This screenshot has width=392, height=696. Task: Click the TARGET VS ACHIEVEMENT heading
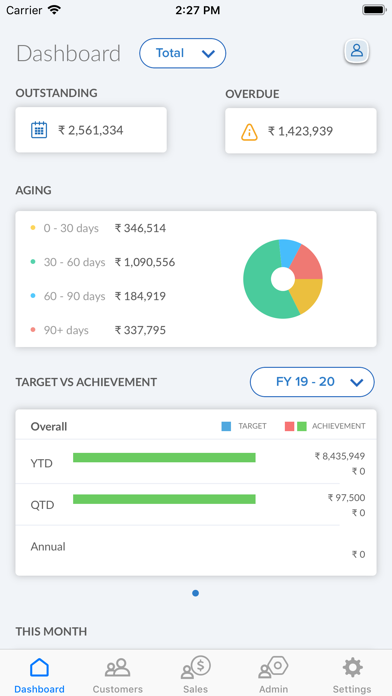[86, 382]
